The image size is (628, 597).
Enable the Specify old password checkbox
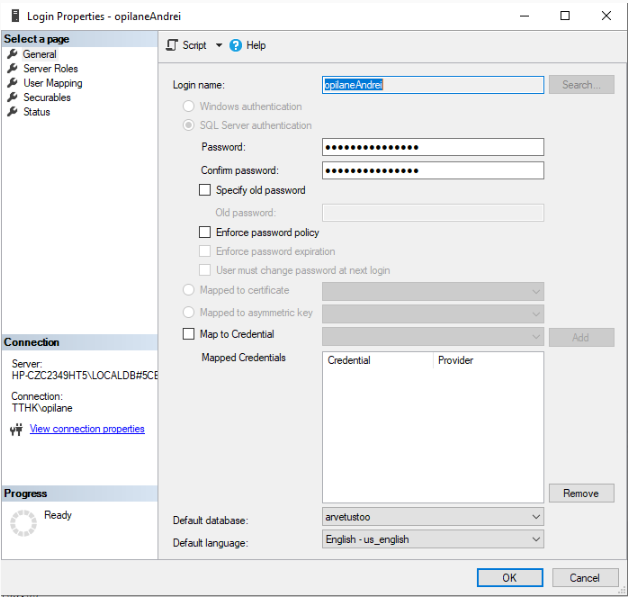click(206, 190)
